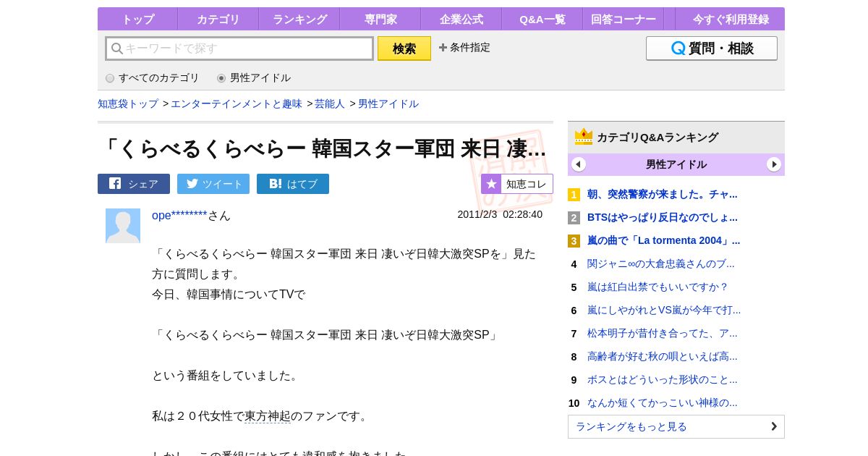
Task: Click the はてブ button label
Action: point(302,184)
